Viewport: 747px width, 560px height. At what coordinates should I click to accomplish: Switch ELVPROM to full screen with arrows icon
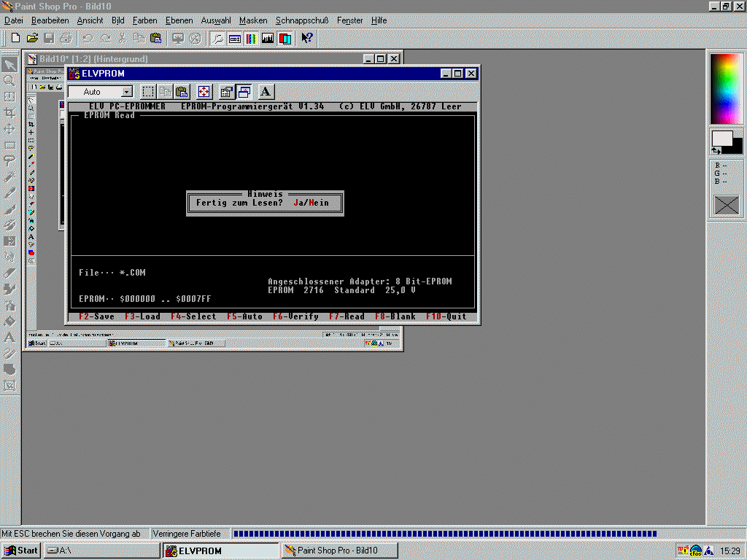(x=204, y=91)
